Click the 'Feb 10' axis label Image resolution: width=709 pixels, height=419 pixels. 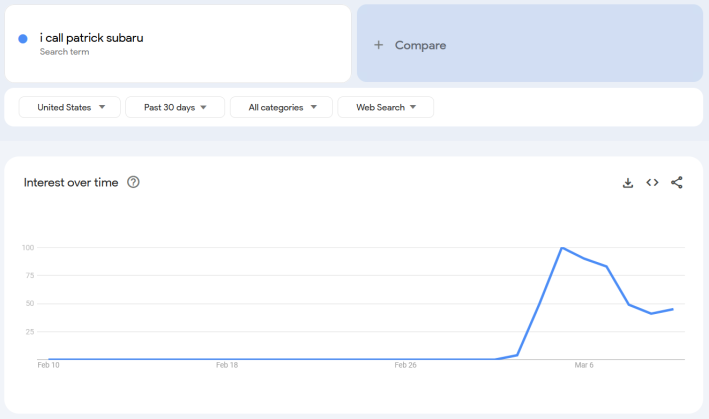48,365
